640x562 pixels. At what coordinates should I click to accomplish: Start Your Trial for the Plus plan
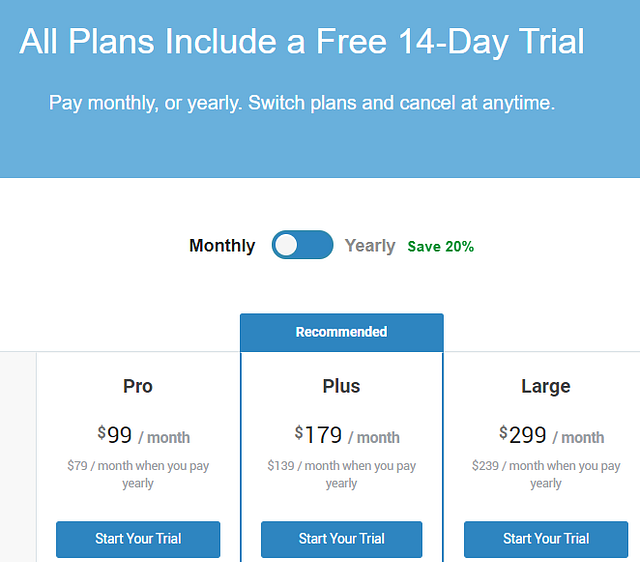341,539
